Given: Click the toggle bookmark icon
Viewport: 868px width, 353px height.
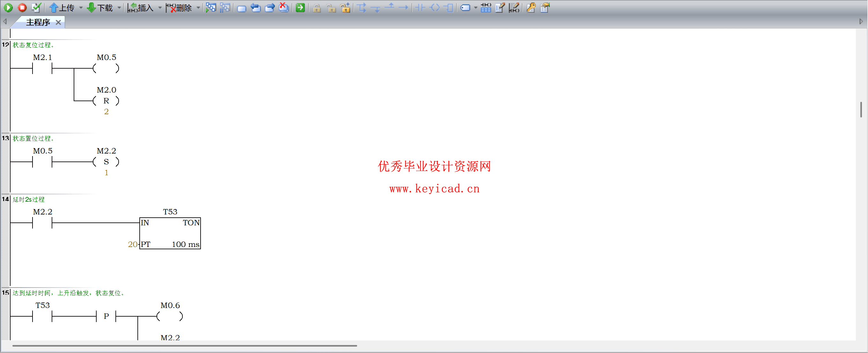Looking at the screenshot, I should pos(242,8).
